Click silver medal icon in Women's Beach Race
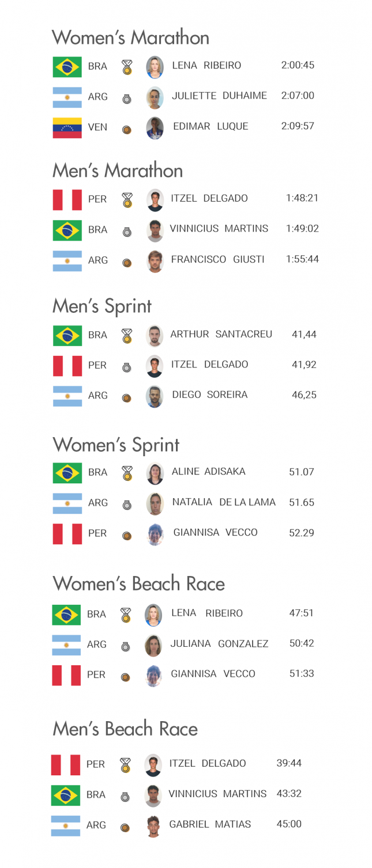The image size is (372, 868). pos(125,647)
